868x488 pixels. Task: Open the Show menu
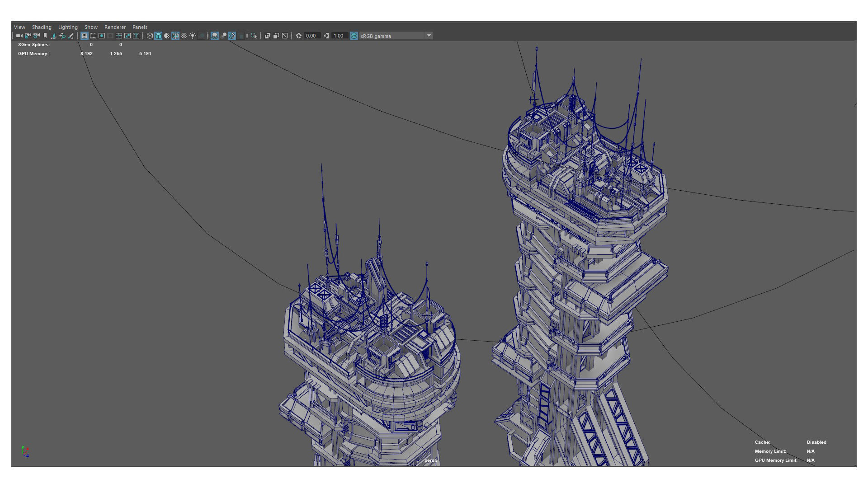[x=91, y=27]
